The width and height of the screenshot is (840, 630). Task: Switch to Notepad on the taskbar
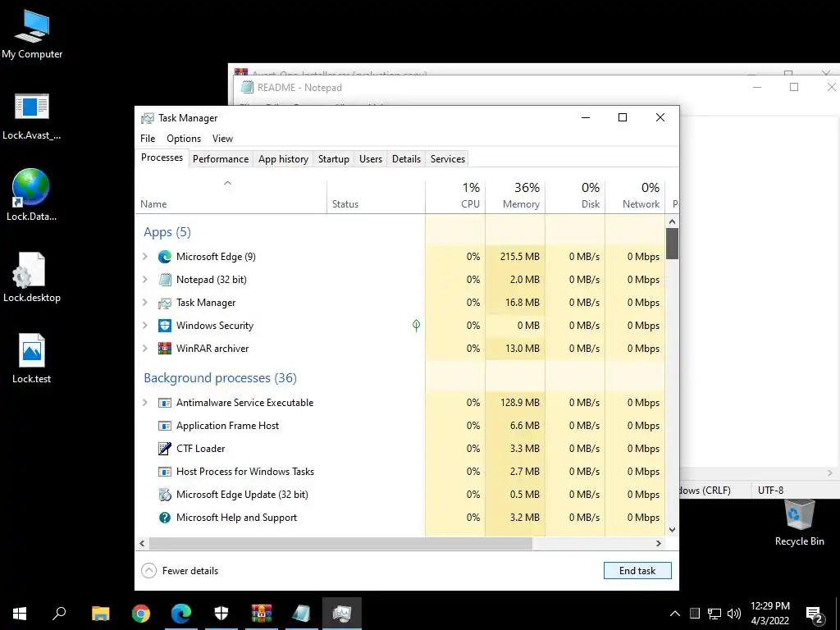coord(302,614)
